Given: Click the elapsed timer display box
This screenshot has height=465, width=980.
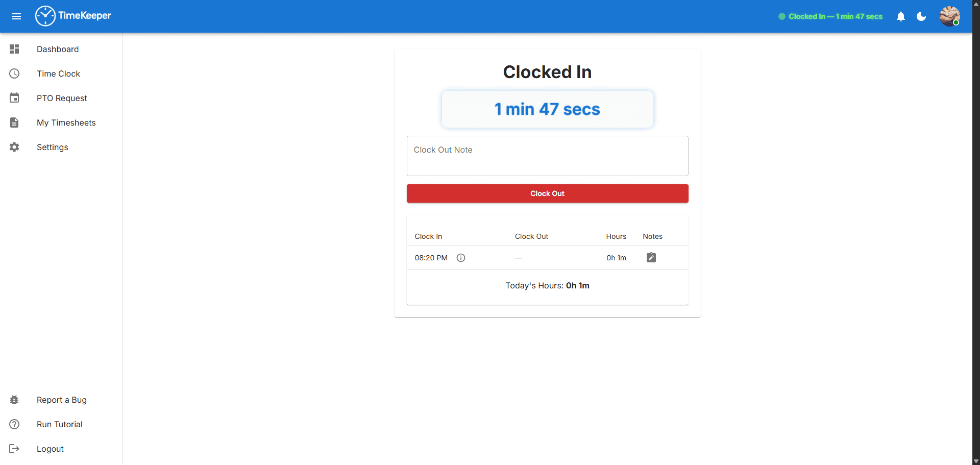Looking at the screenshot, I should [547, 109].
